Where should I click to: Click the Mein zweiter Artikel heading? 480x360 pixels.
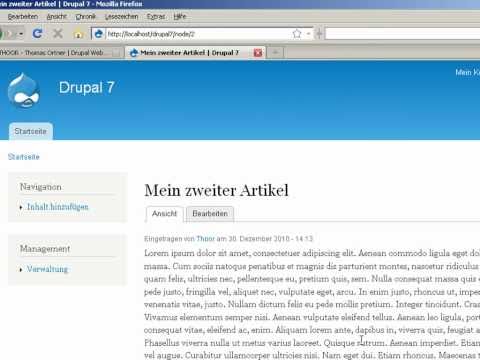(x=217, y=190)
